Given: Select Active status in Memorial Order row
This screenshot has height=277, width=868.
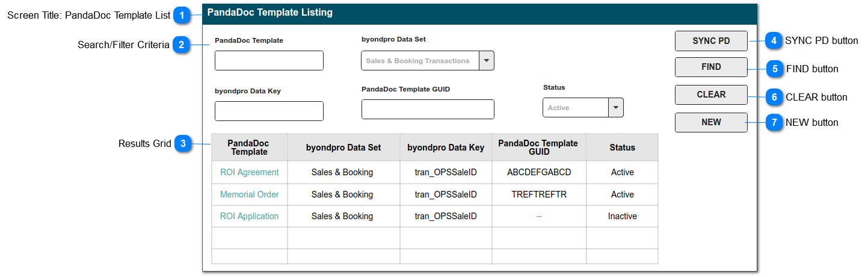Looking at the screenshot, I should tap(622, 195).
